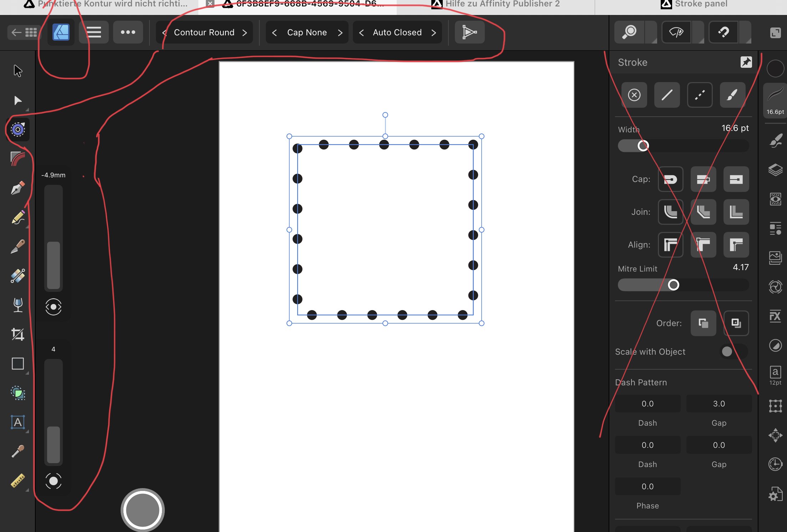787x532 pixels.
Task: Select the Rectangle shape tool
Action: click(18, 364)
